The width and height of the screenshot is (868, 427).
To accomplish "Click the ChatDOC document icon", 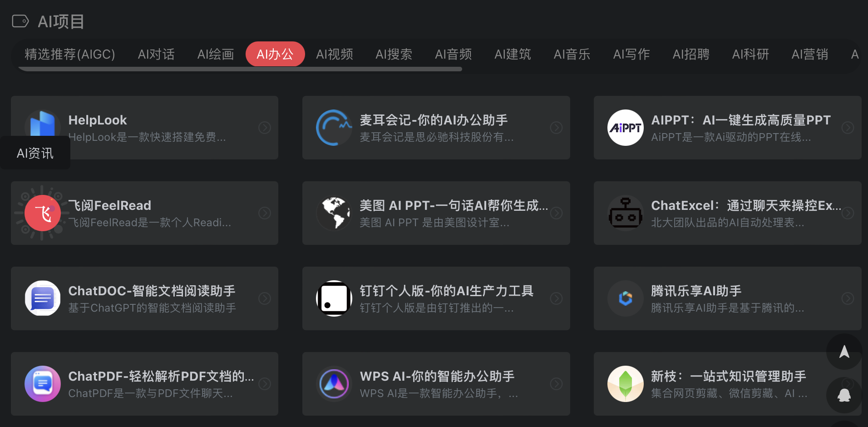I will coord(43,298).
